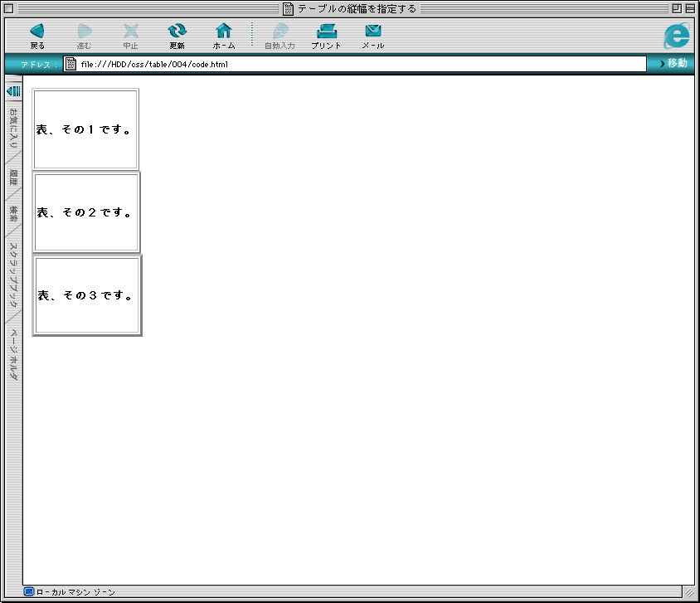
Task: Click the Forward (進む) arrow icon
Action: (84, 32)
